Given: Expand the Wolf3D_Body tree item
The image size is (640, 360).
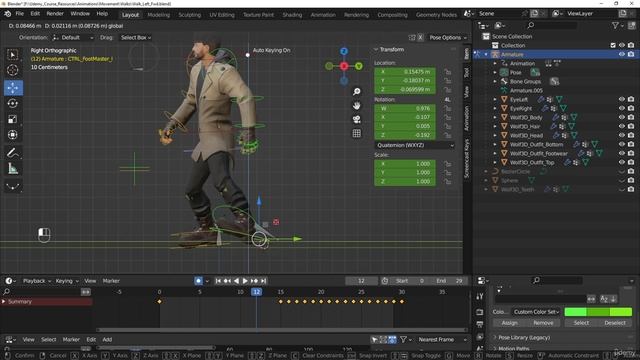Looking at the screenshot, I should pyautogui.click(x=495, y=117).
